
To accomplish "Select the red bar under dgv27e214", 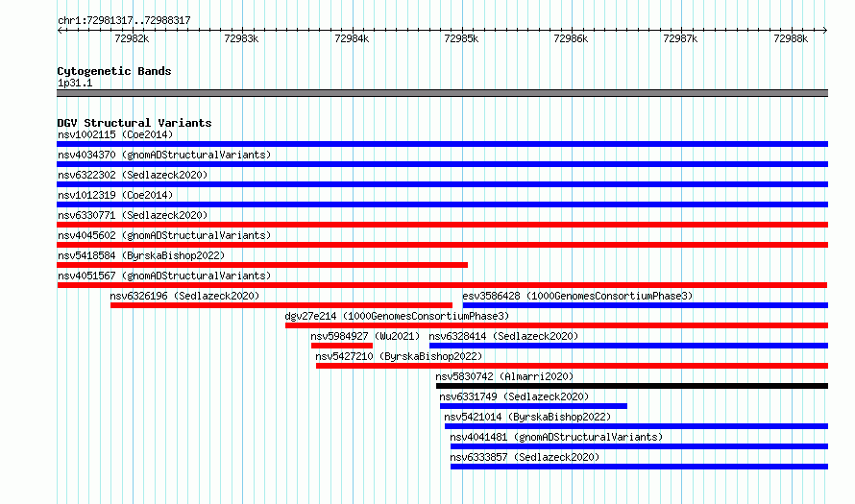I will [557, 325].
